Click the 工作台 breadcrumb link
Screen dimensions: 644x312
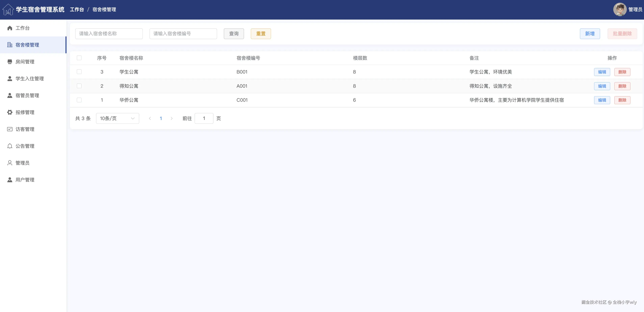tap(77, 9)
